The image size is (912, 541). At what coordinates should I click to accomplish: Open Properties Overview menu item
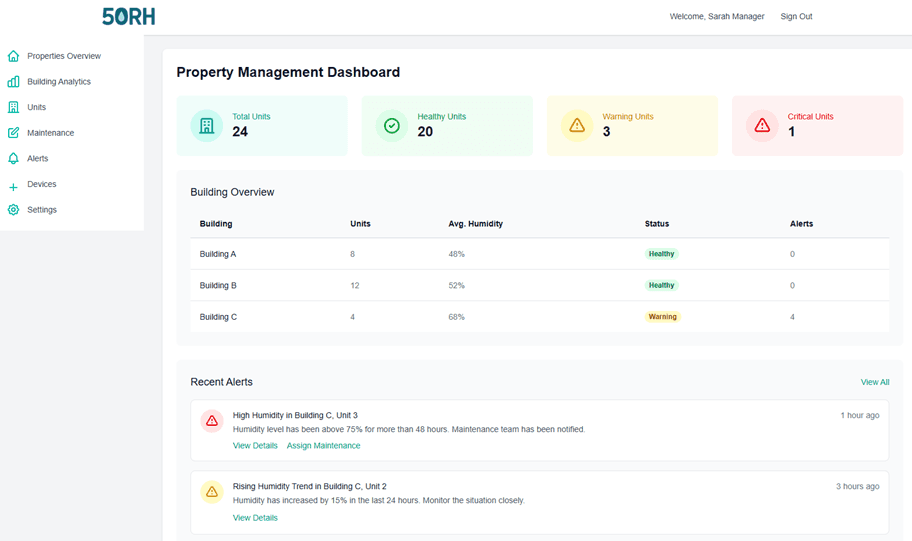point(64,56)
